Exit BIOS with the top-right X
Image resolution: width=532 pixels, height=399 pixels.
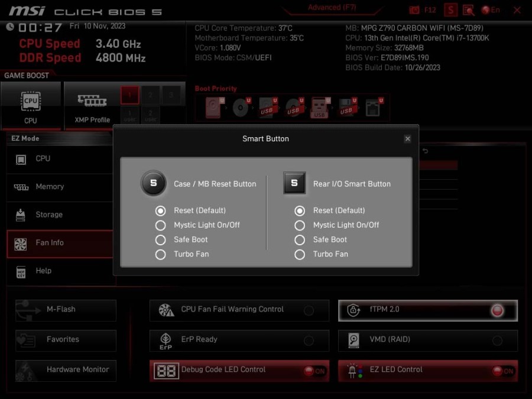517,10
